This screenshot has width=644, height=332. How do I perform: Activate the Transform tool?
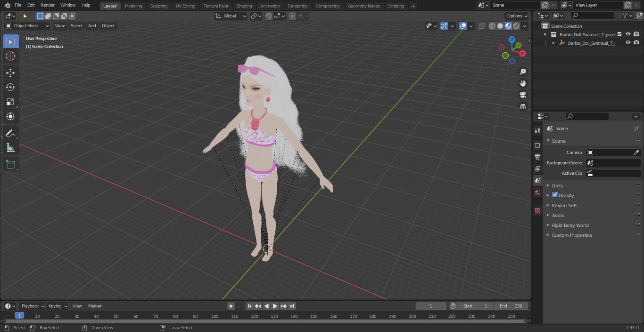pyautogui.click(x=10, y=116)
